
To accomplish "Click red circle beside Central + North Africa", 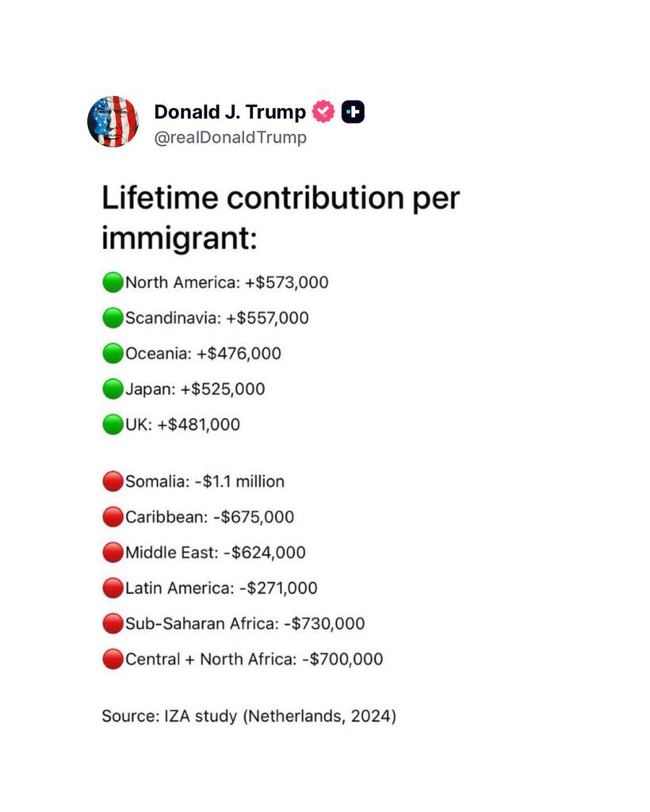I will tap(113, 659).
